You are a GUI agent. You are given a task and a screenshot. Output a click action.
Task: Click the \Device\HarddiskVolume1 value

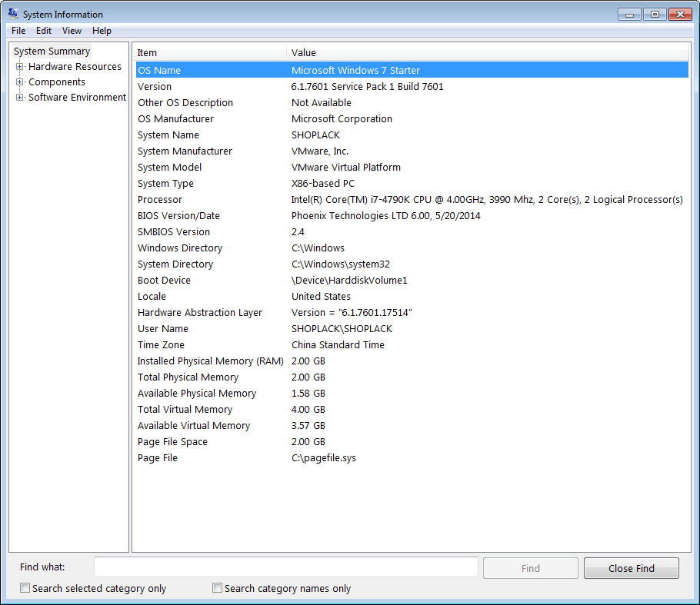pyautogui.click(x=349, y=280)
